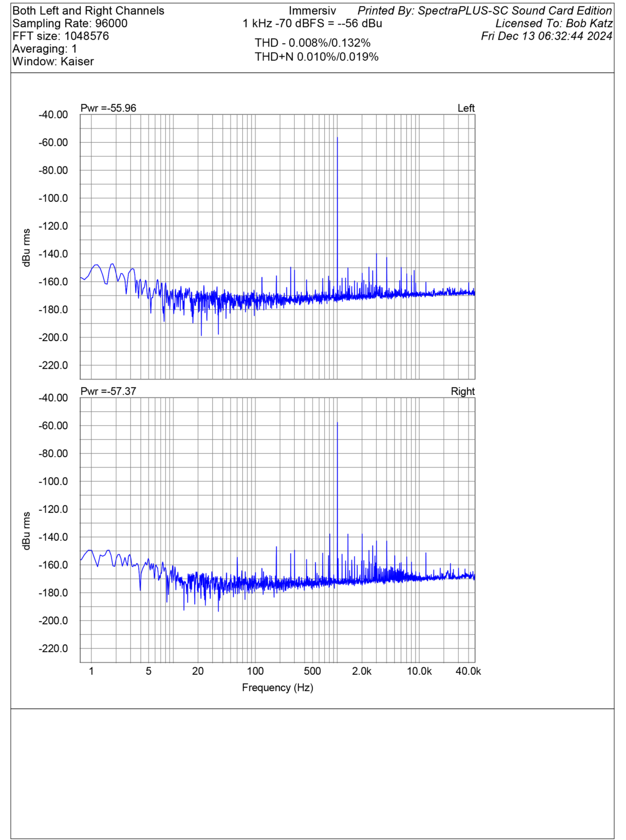Click the Fri Dec 13 timestamp text
The height and width of the screenshot is (840, 626).
547,36
